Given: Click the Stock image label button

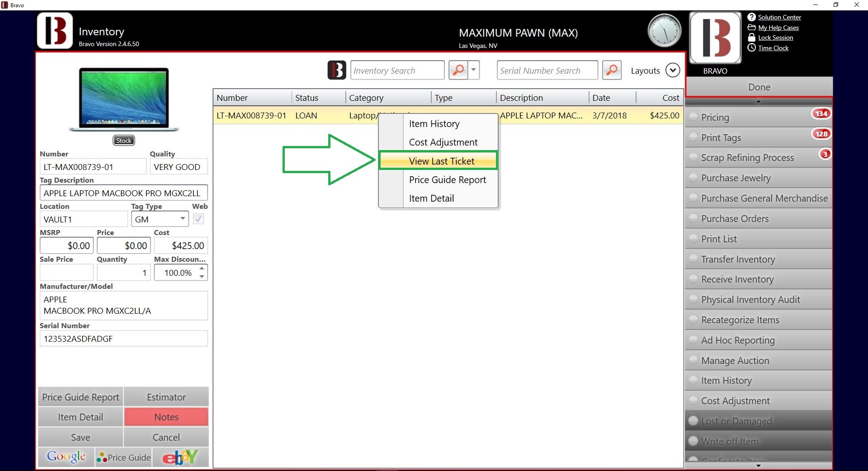Looking at the screenshot, I should [124, 141].
